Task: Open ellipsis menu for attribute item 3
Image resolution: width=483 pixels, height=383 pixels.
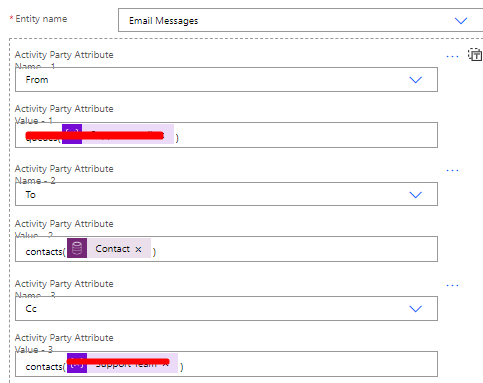Action: pos(452,285)
